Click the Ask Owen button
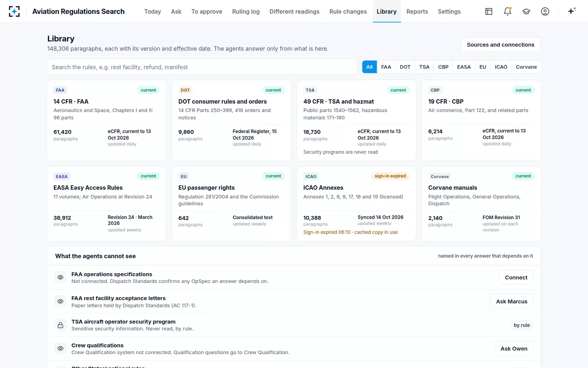The height and width of the screenshot is (368, 588). click(514, 348)
